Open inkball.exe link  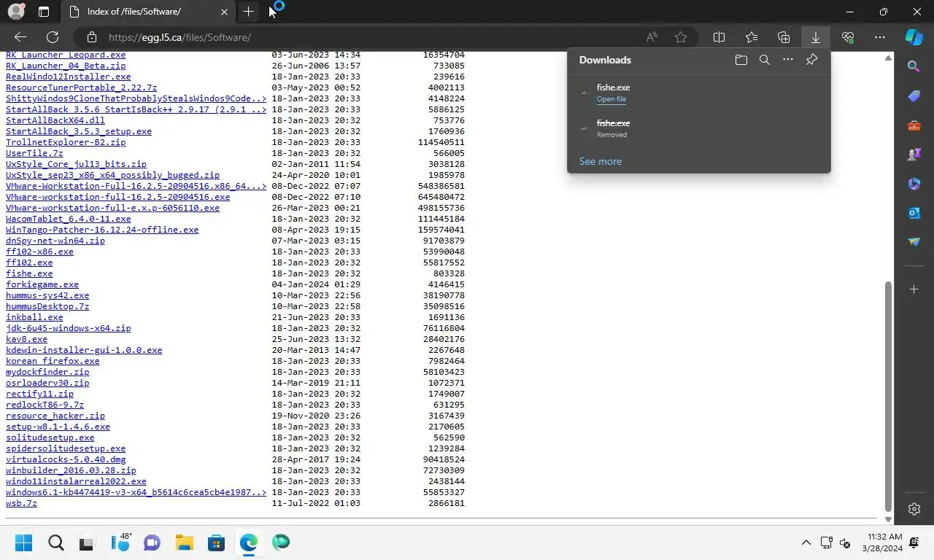[34, 317]
